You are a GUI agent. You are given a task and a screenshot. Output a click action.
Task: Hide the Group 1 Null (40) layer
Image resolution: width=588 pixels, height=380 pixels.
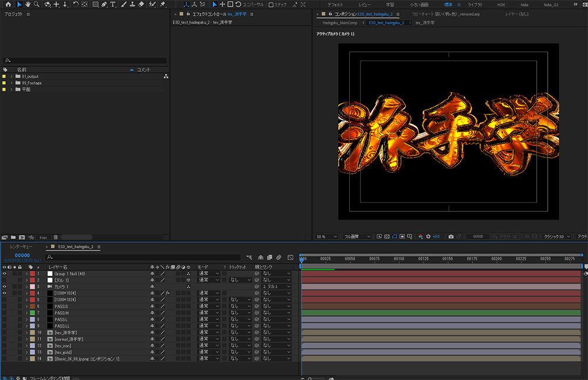(x=5, y=274)
